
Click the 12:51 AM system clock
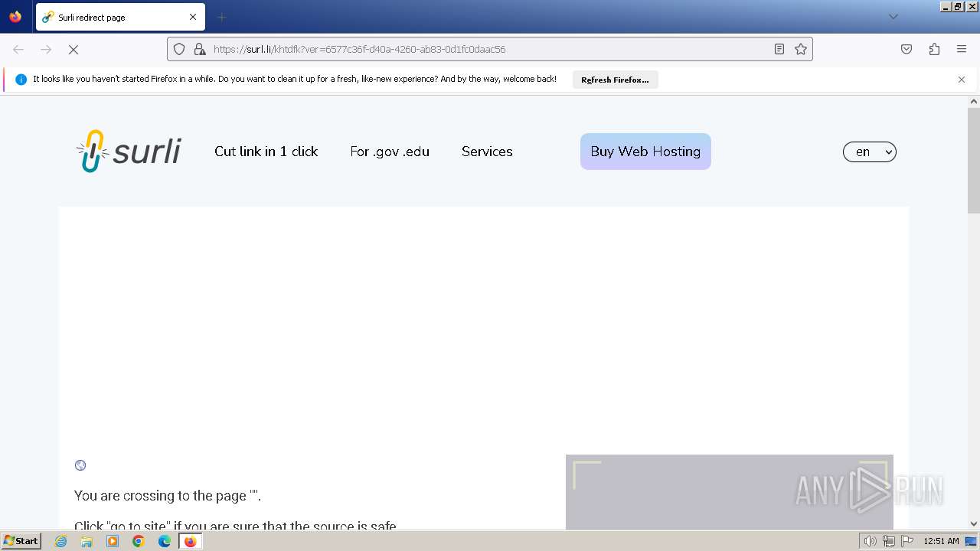[941, 541]
